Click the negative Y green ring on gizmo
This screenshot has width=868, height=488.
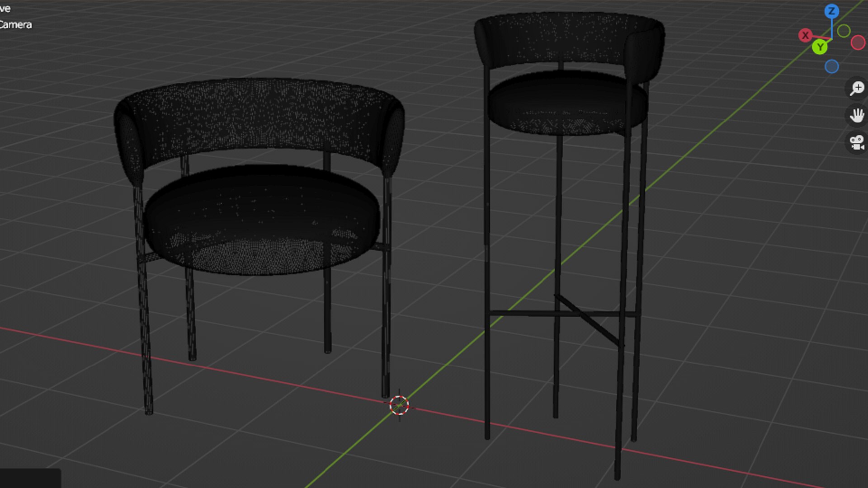pyautogui.click(x=844, y=31)
